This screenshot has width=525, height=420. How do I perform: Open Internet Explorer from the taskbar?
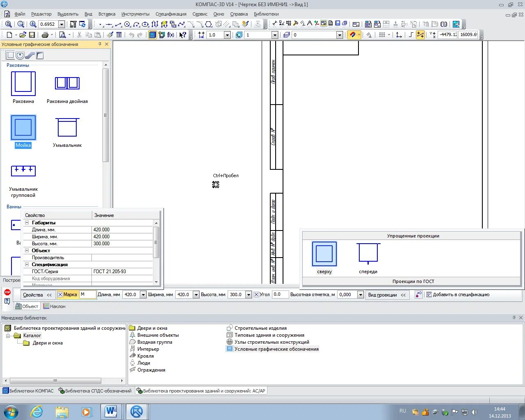tap(37, 411)
